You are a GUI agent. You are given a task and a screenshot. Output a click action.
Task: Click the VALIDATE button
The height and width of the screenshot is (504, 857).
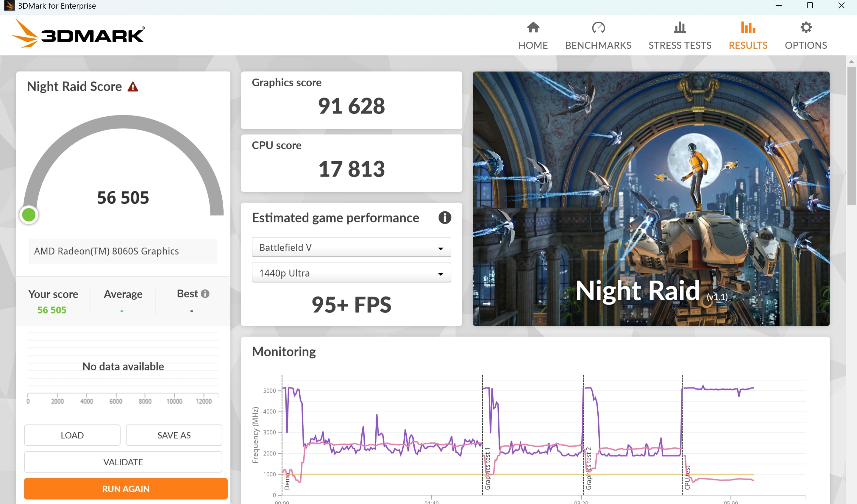coord(123,462)
